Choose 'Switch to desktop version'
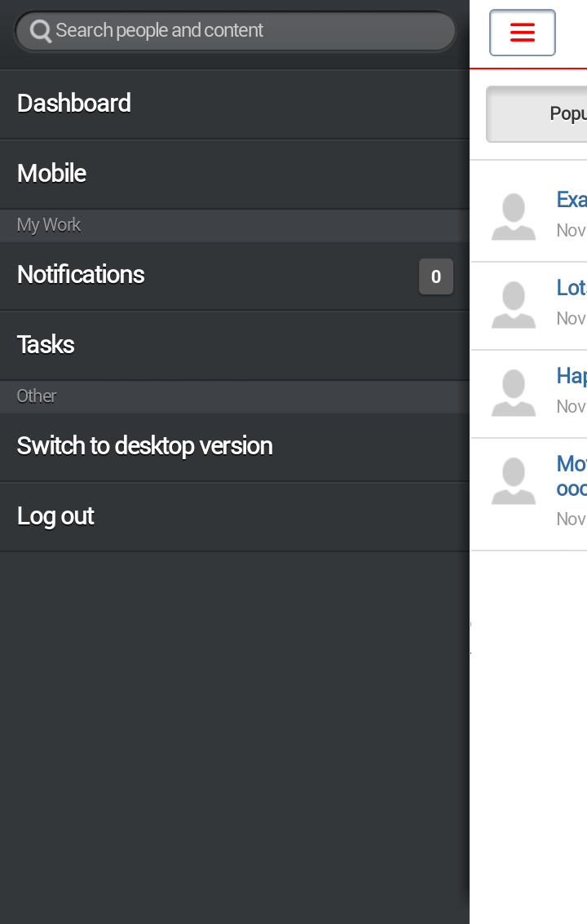Screen dimensions: 587x924 coord(145,446)
